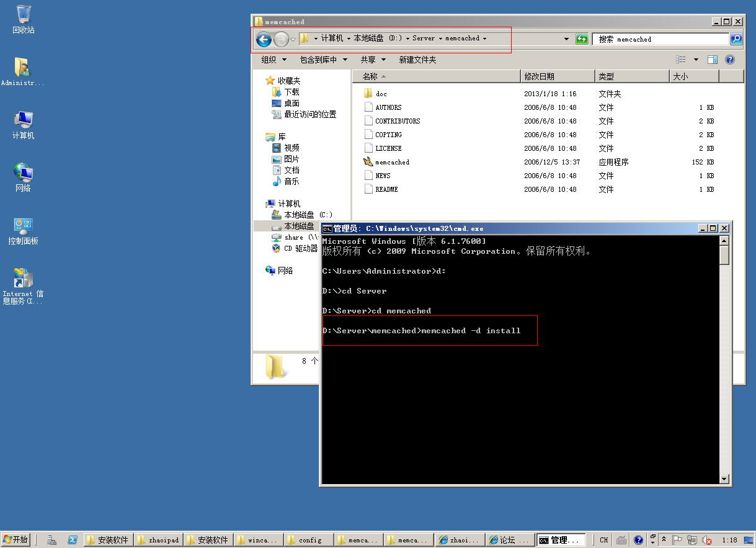Open the Internet 信息服务 desktop icon
The image size is (756, 548).
[23, 287]
